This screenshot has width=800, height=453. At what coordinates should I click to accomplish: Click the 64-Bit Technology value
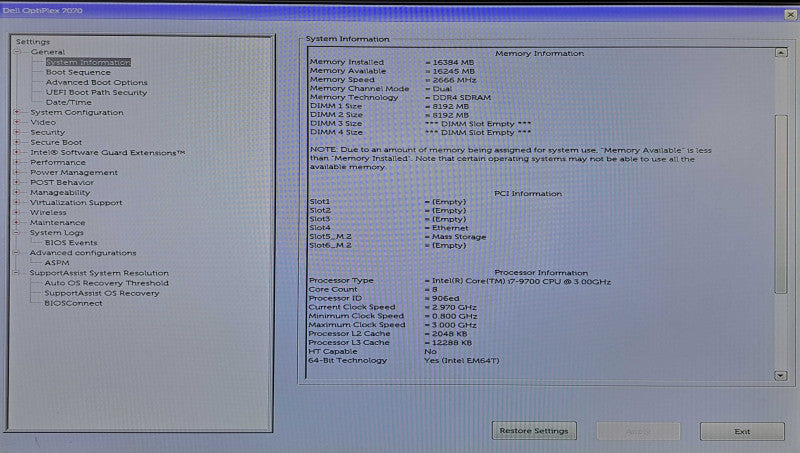[x=462, y=360]
